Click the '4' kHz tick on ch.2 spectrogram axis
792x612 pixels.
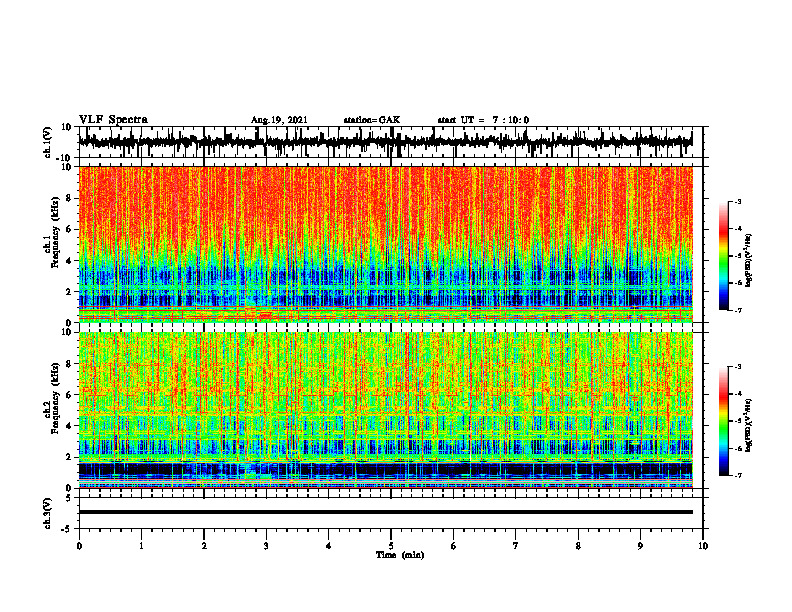point(69,426)
